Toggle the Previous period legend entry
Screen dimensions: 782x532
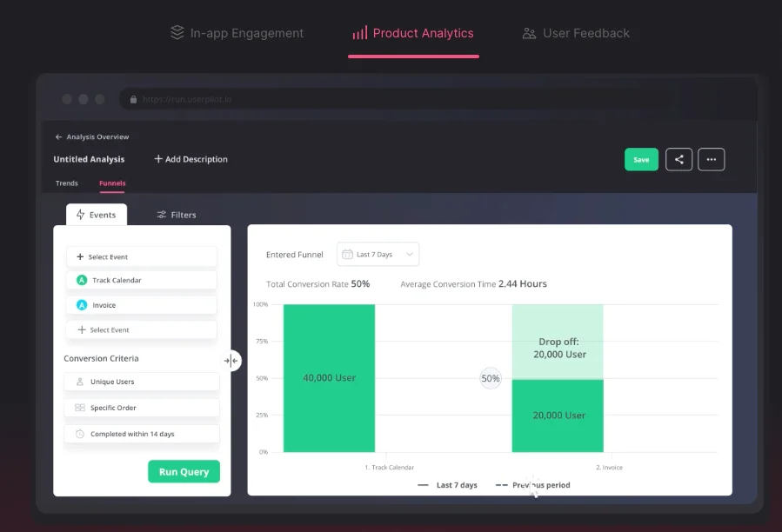click(532, 485)
